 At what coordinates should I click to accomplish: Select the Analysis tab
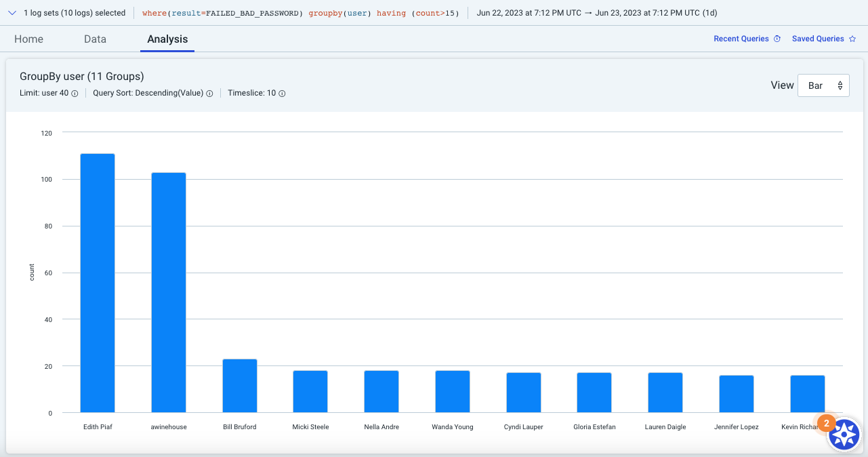click(167, 39)
